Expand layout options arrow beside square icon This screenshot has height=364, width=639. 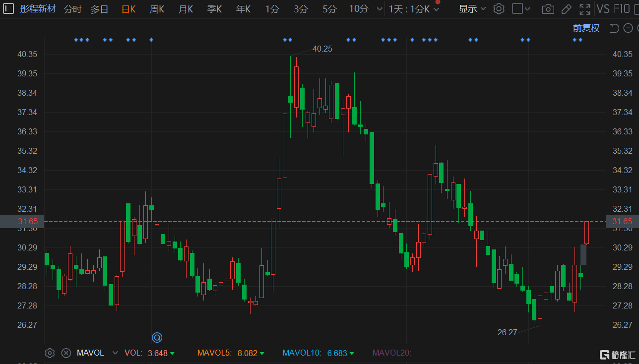pyautogui.click(x=527, y=9)
